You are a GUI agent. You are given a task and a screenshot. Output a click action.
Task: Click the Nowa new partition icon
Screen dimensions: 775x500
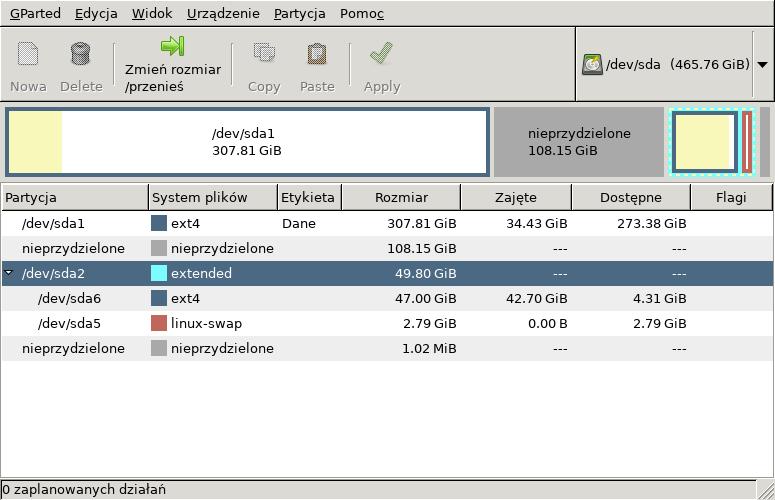coord(28,54)
